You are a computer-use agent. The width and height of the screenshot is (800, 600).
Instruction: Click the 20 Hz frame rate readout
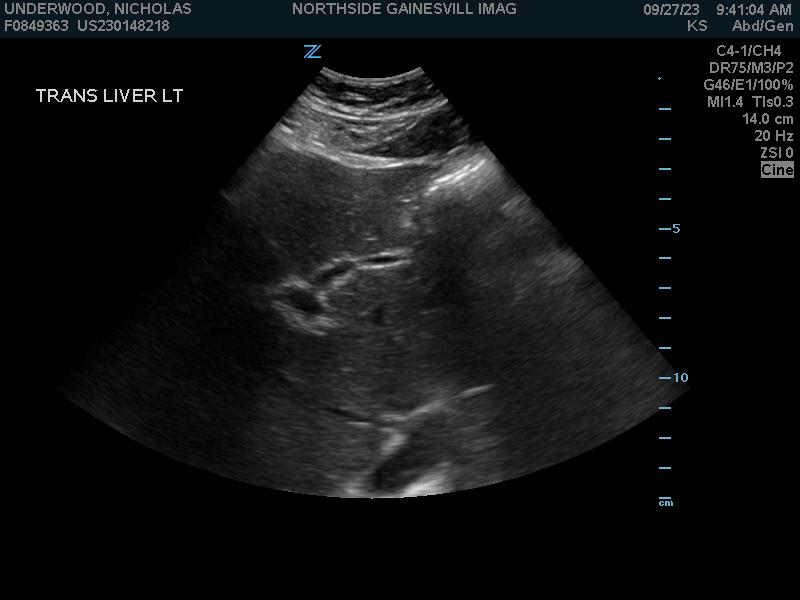[774, 136]
